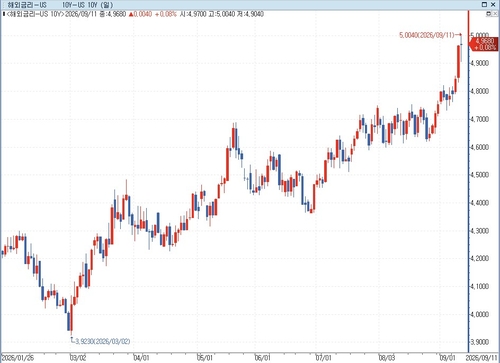This screenshot has width=500, height=363.
Task: Maximize the 해외금리-US chart window
Action: [484, 4]
